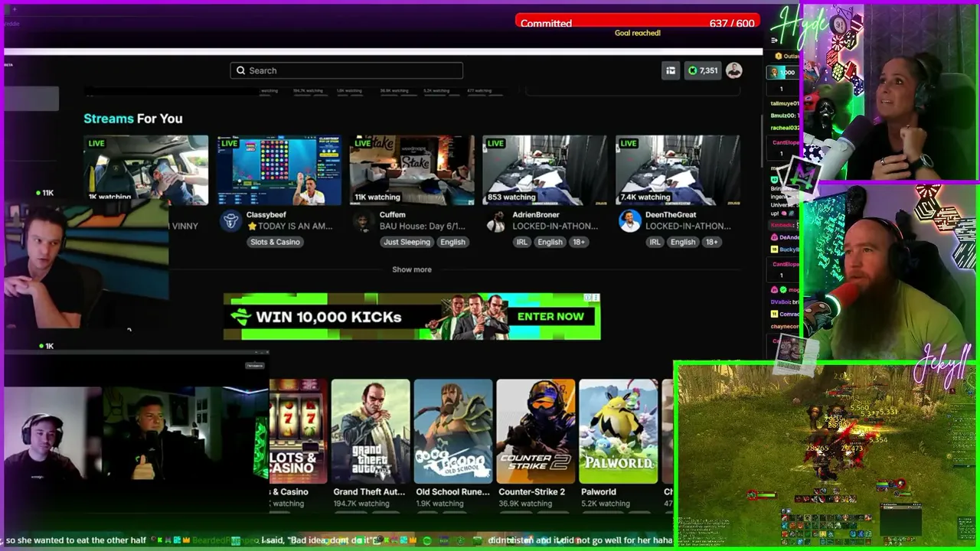Open the 7,351 Kicks balance button

click(x=703, y=70)
